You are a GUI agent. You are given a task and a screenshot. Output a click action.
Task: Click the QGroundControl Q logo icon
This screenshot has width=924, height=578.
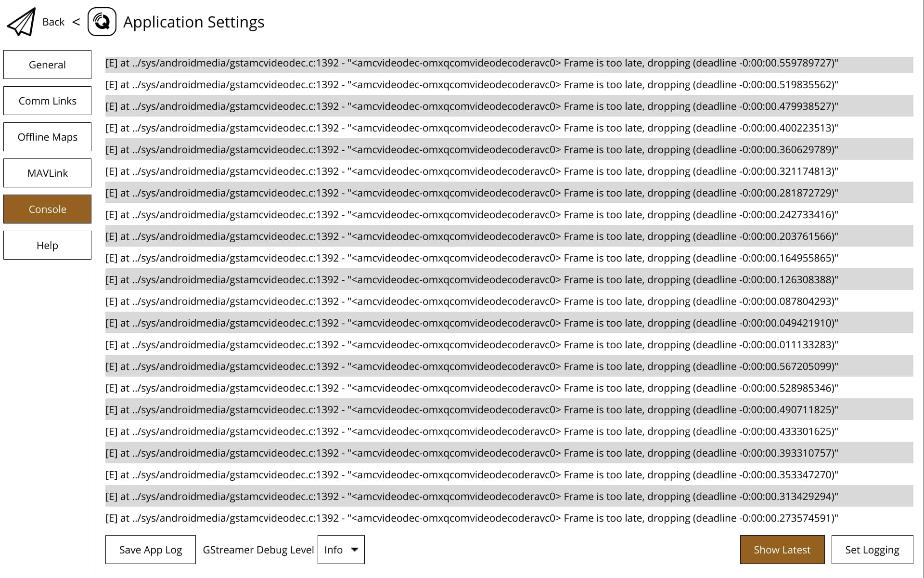click(102, 22)
